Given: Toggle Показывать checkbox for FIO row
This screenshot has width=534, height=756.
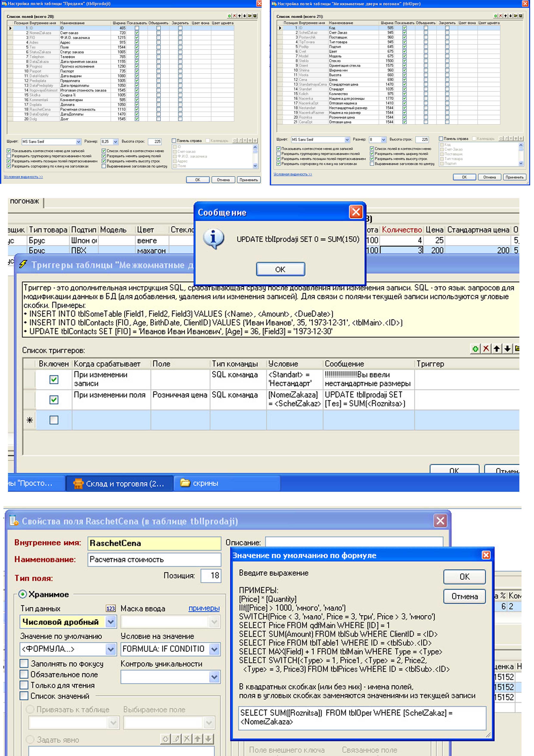Looking at the screenshot, I should [137, 37].
